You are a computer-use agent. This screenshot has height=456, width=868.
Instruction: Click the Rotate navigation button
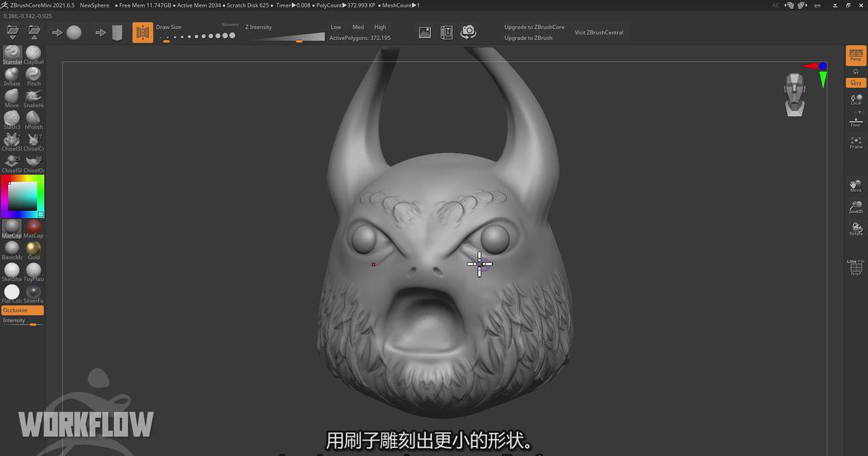[x=856, y=229]
